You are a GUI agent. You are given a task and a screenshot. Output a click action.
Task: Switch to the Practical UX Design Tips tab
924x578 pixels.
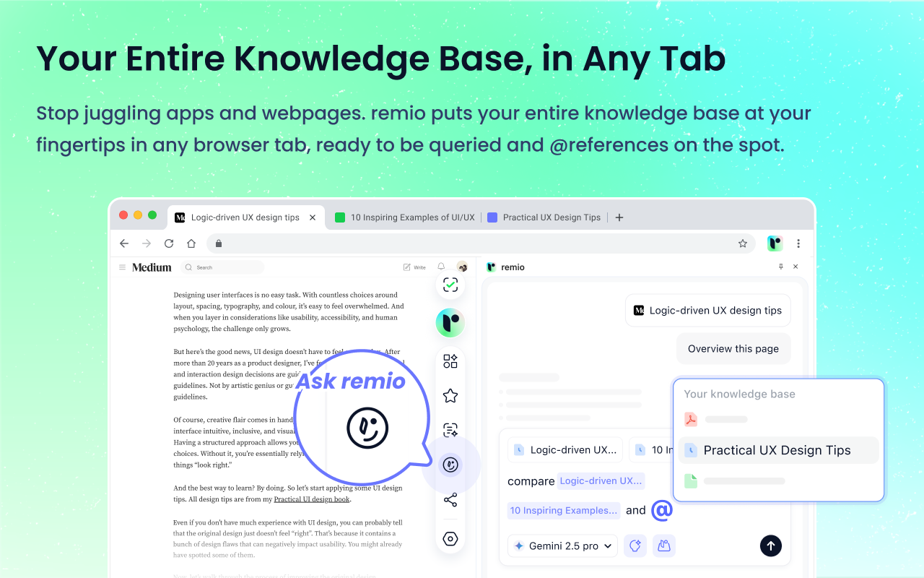[551, 217]
